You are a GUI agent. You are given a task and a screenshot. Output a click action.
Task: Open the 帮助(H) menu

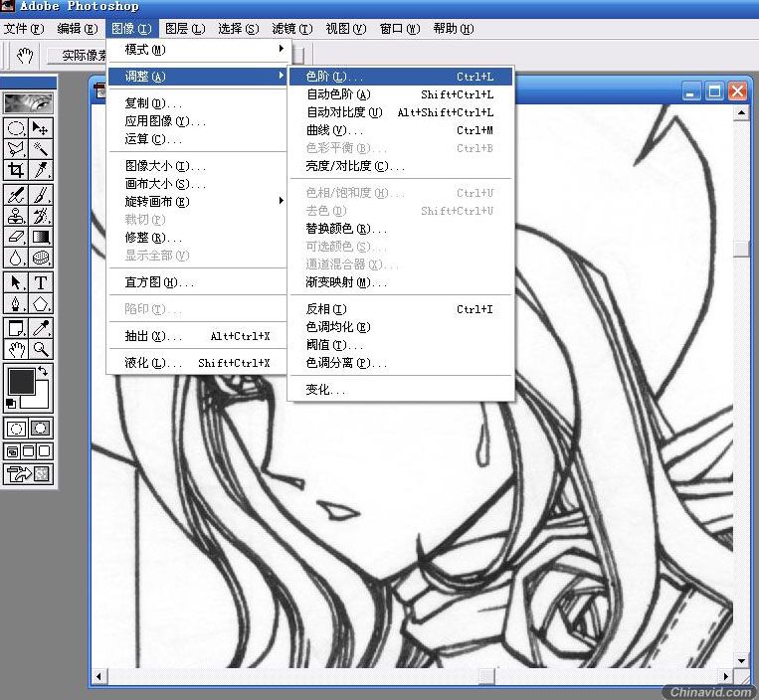[x=454, y=29]
